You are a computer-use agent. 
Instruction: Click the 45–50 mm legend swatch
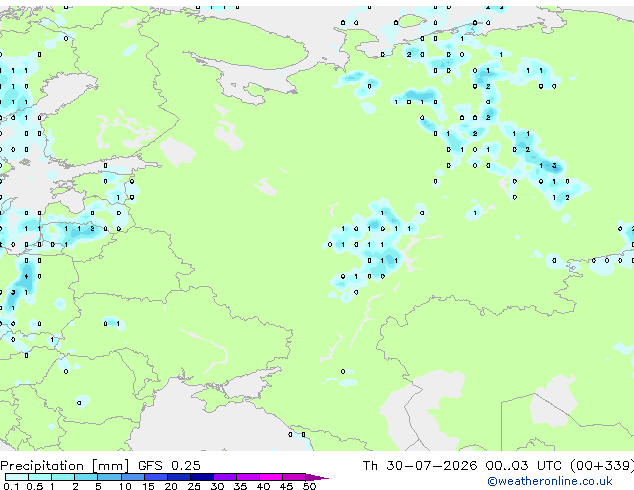[294, 477]
